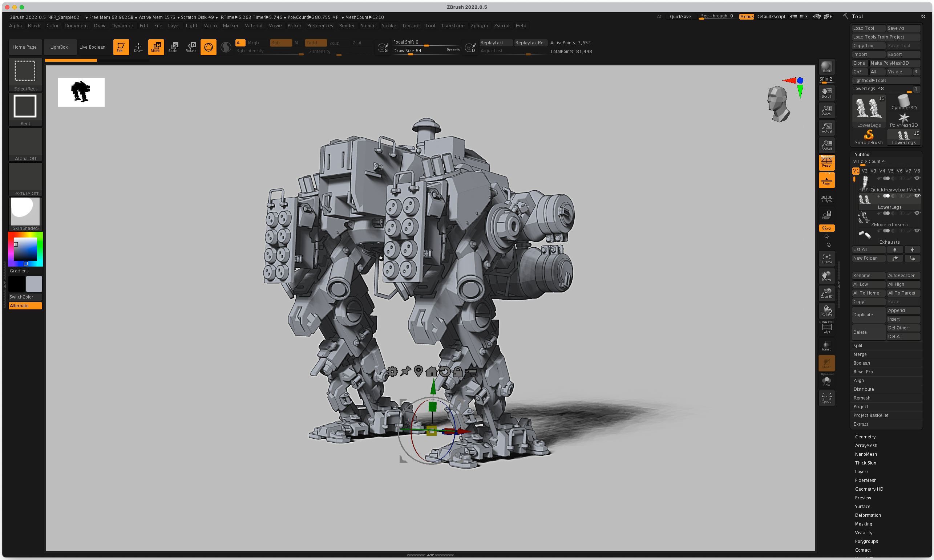Select the Scale transform tool
The image size is (934, 560).
tap(173, 47)
